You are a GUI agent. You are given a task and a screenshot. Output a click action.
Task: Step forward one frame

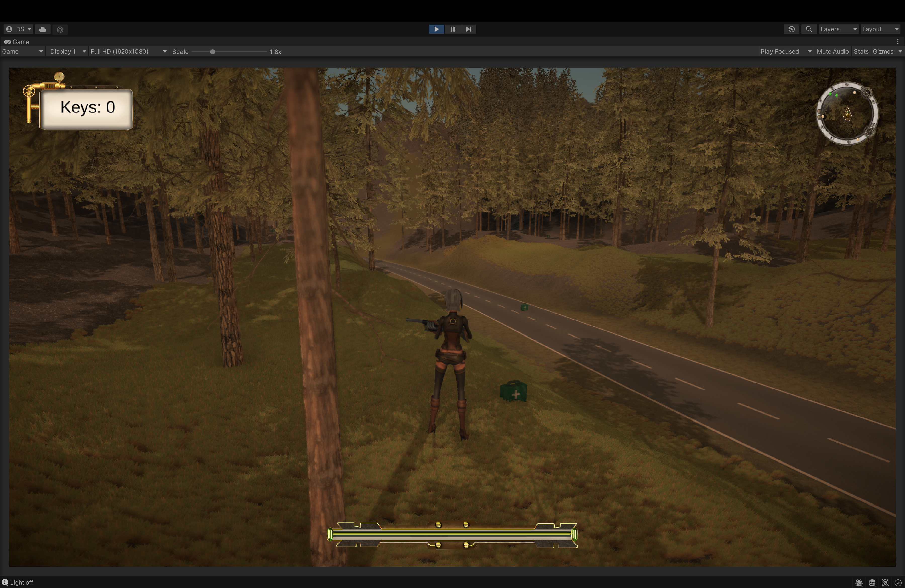[469, 29]
